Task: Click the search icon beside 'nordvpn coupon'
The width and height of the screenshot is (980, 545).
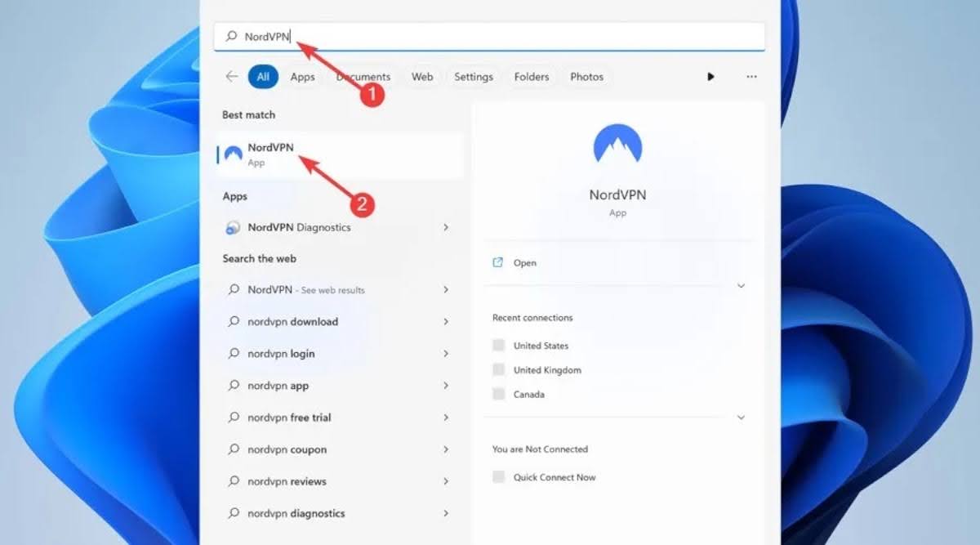Action: [234, 449]
